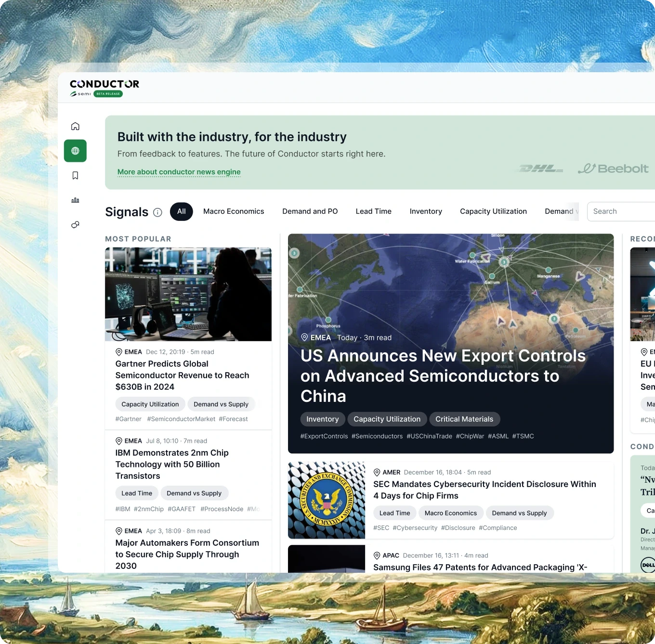Screen dimensions: 655x644
Task: Select the globe Signals icon in sidebar
Action: 75,151
